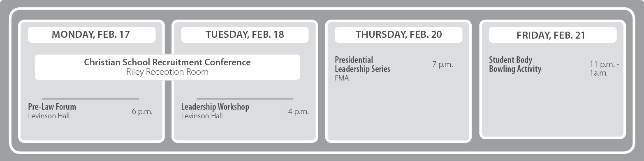Click the FMA location text
This screenshot has width=644, height=161.
click(342, 78)
